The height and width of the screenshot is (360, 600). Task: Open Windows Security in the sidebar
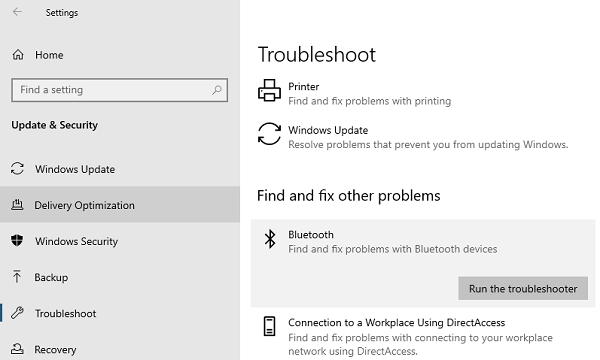[x=77, y=241]
